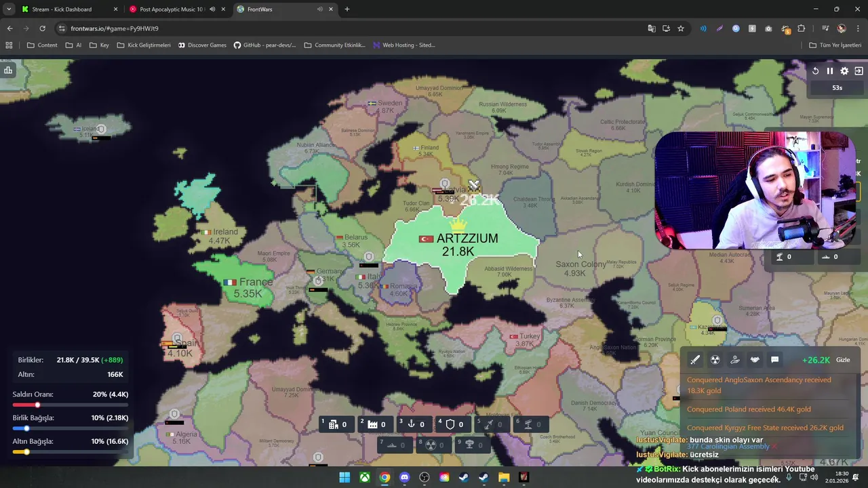Open the Content bookmarks folder
Image resolution: width=868 pixels, height=488 pixels.
(42, 45)
